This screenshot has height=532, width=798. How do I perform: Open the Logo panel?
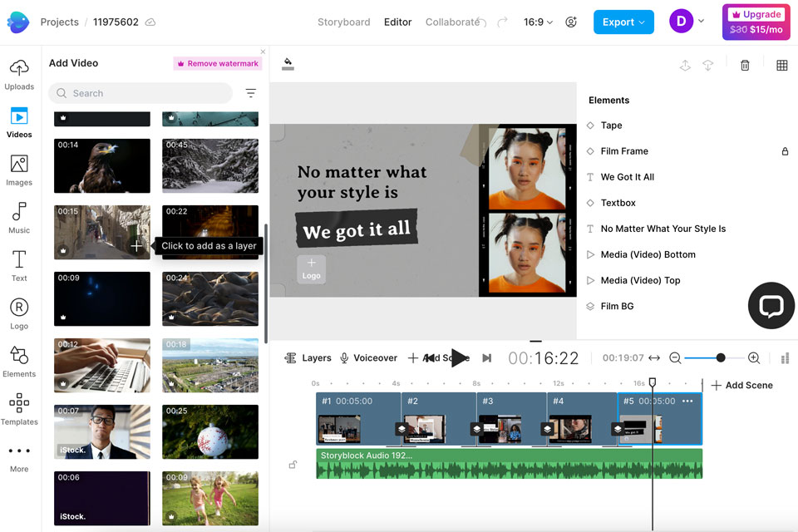[19, 313]
